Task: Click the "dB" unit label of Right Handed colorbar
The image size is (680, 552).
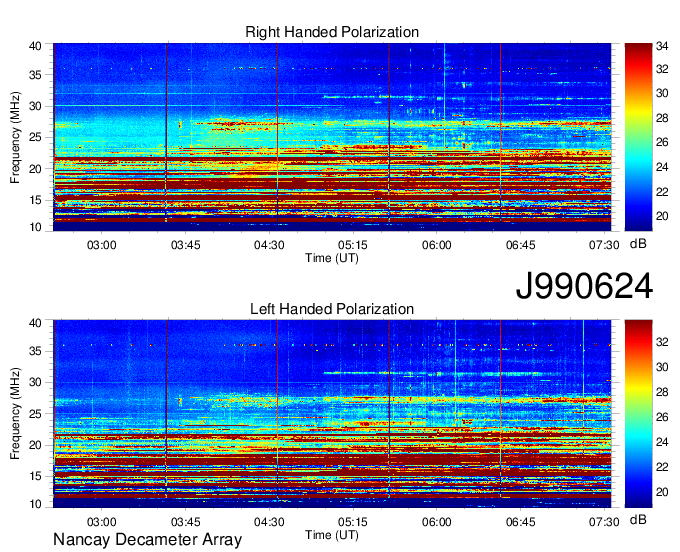Action: (638, 244)
